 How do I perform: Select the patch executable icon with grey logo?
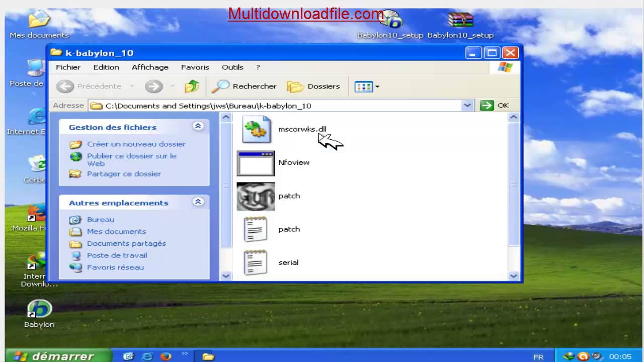click(x=256, y=196)
